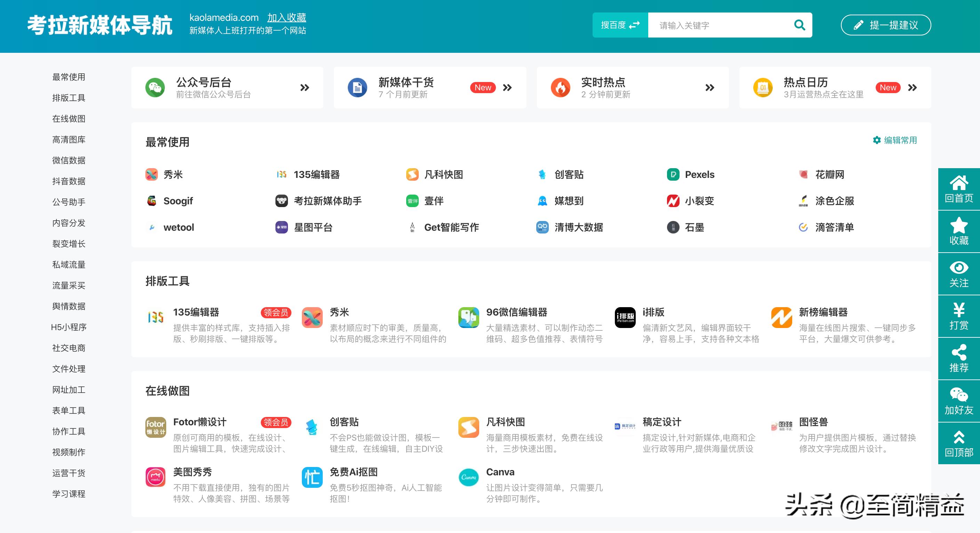The width and height of the screenshot is (980, 533).
Task: Switch search engine via 搜百度 toggle
Action: tap(620, 25)
